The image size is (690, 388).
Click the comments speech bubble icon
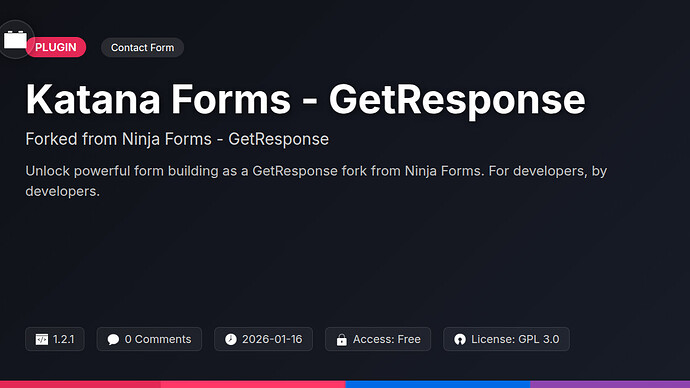coord(113,339)
